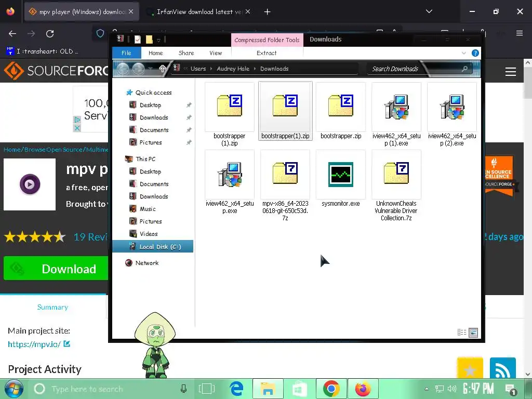Open the volume tray icon

(451, 389)
